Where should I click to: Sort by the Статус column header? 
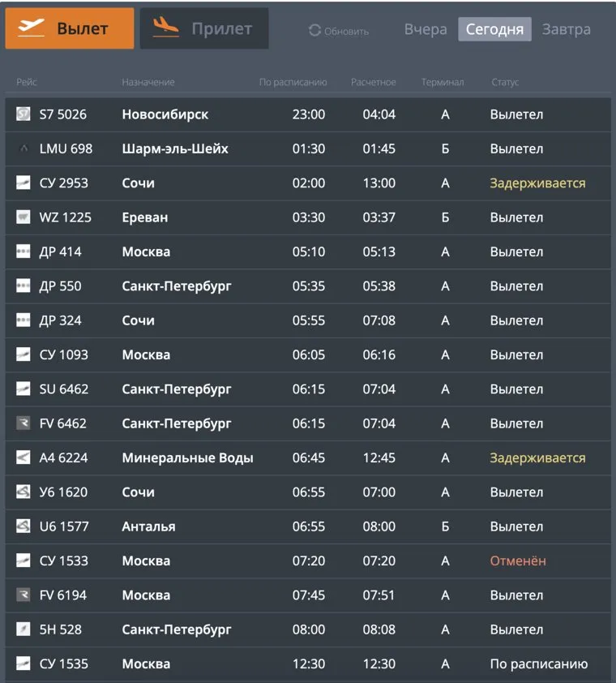click(x=505, y=82)
